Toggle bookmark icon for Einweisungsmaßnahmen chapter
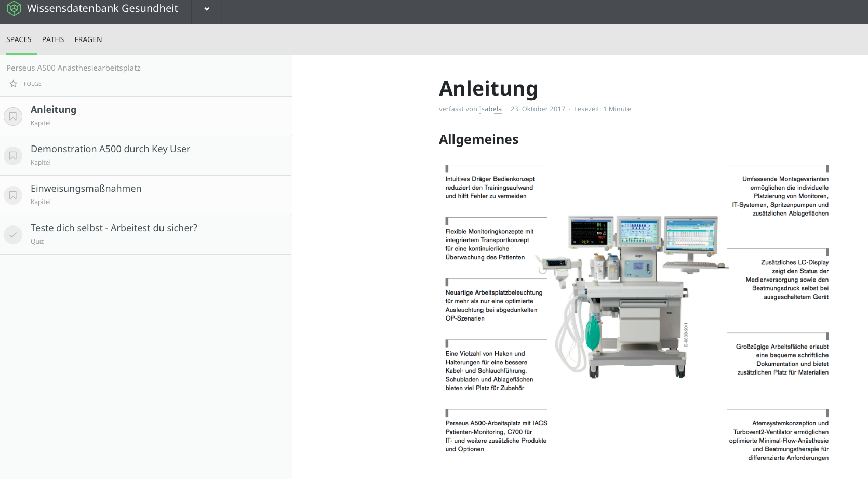Screen dimensions: 868x479 tap(13, 195)
